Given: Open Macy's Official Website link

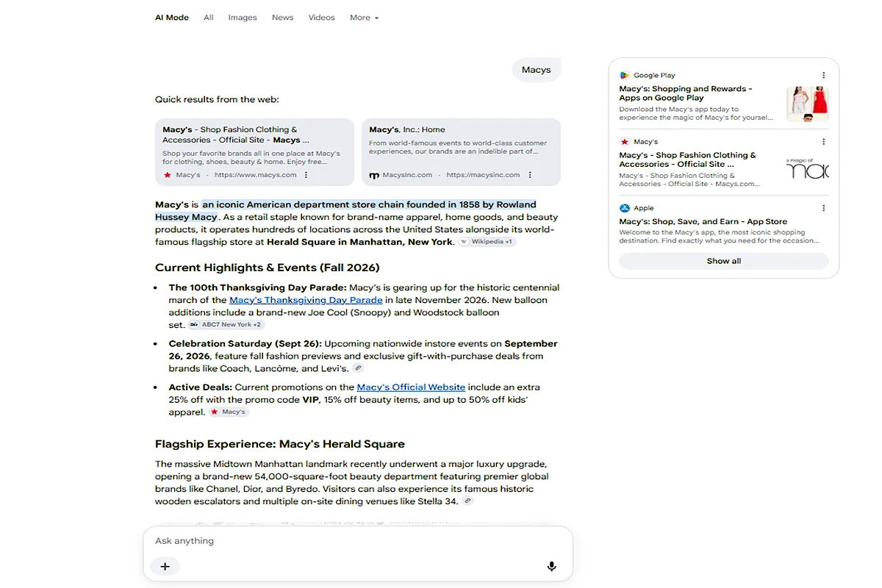Looking at the screenshot, I should [411, 387].
